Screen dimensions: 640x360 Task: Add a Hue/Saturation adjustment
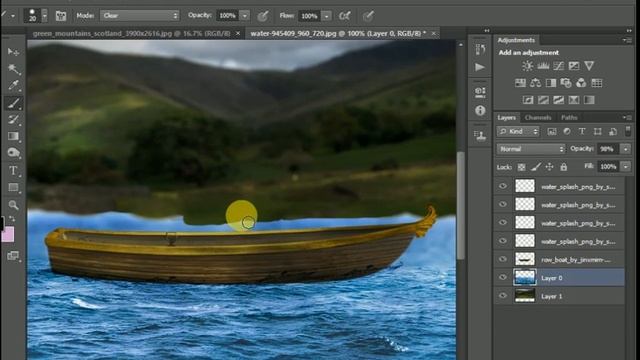coord(520,83)
